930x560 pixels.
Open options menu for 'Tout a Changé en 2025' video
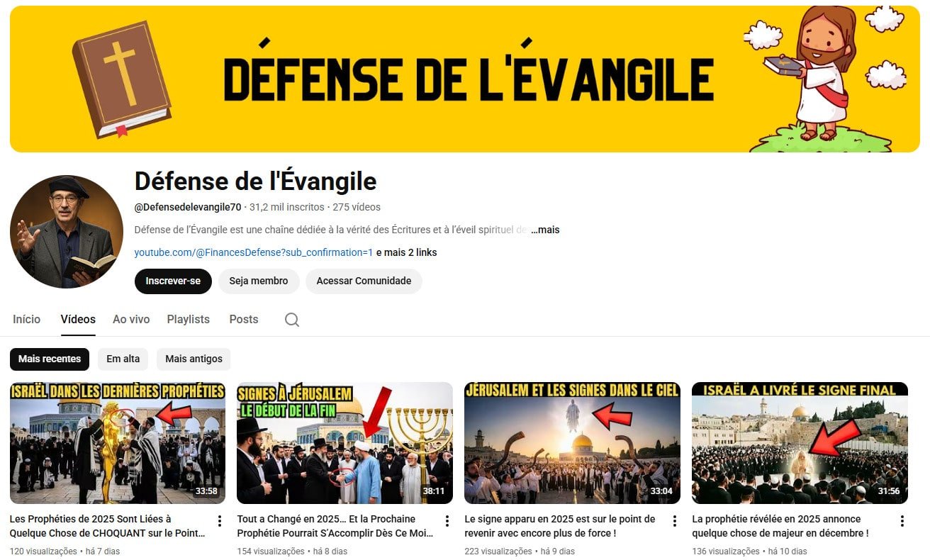click(447, 521)
